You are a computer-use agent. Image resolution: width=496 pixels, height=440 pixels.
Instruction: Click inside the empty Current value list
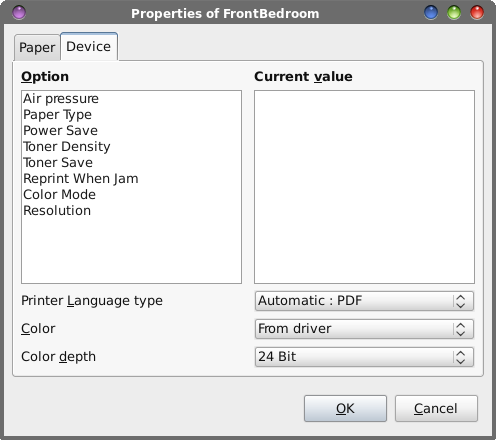pyautogui.click(x=364, y=187)
